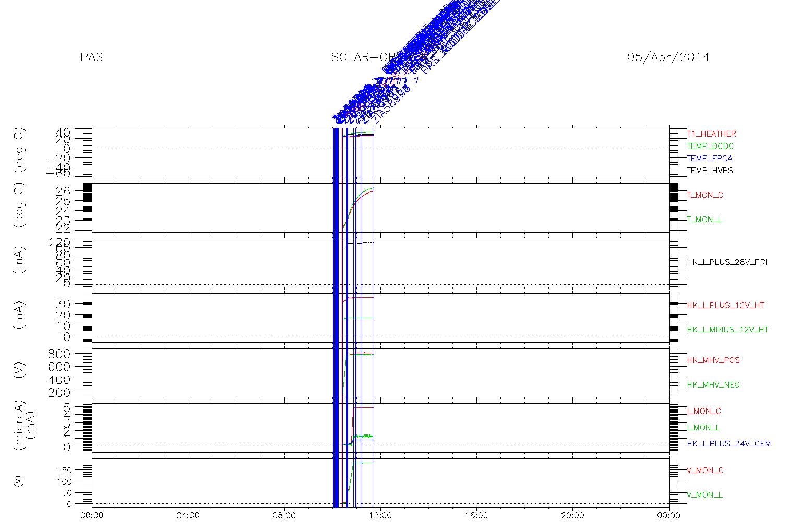Click the TEMP_FPGA legend label
Viewport: 789px width, 532px height.
710,159
